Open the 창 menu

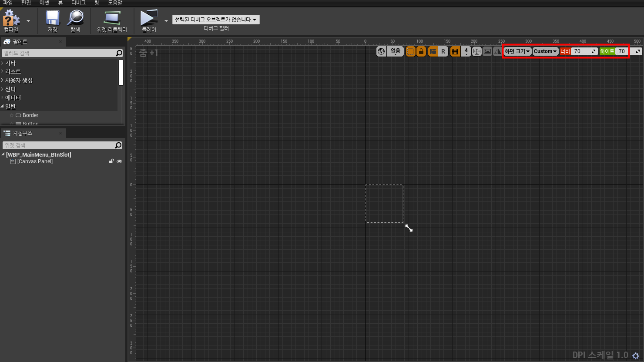pyautogui.click(x=97, y=3)
